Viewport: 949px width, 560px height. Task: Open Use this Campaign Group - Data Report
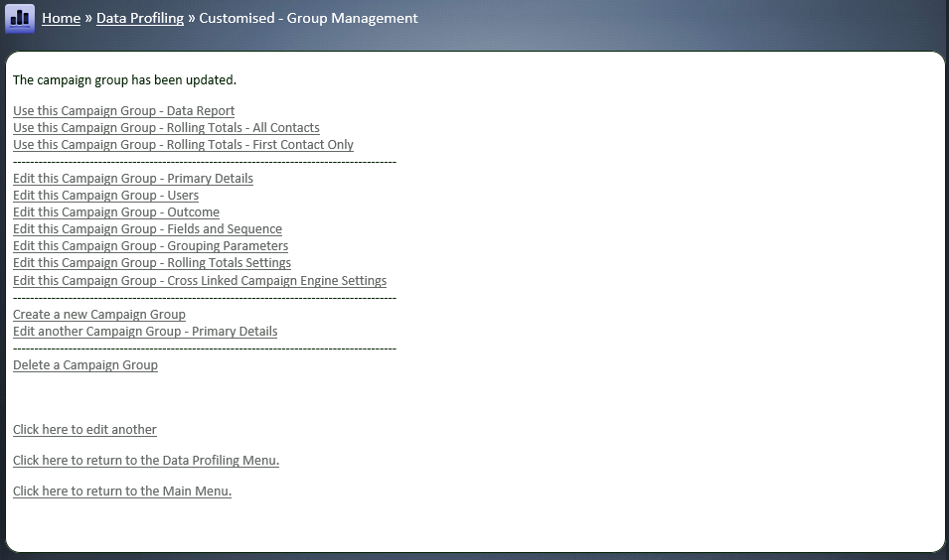[123, 111]
